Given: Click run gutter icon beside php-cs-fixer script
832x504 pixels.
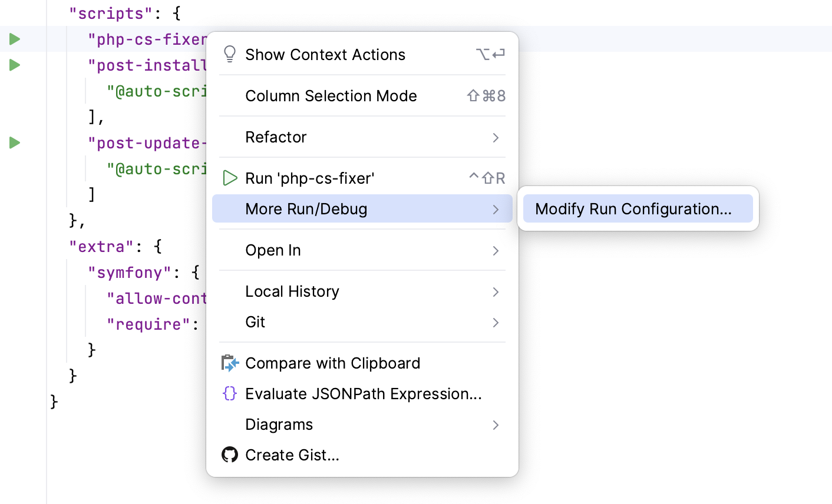Looking at the screenshot, I should click(x=15, y=39).
